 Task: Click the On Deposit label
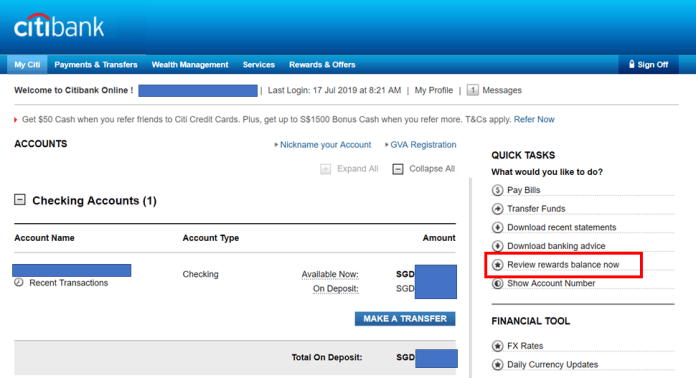pyautogui.click(x=336, y=288)
